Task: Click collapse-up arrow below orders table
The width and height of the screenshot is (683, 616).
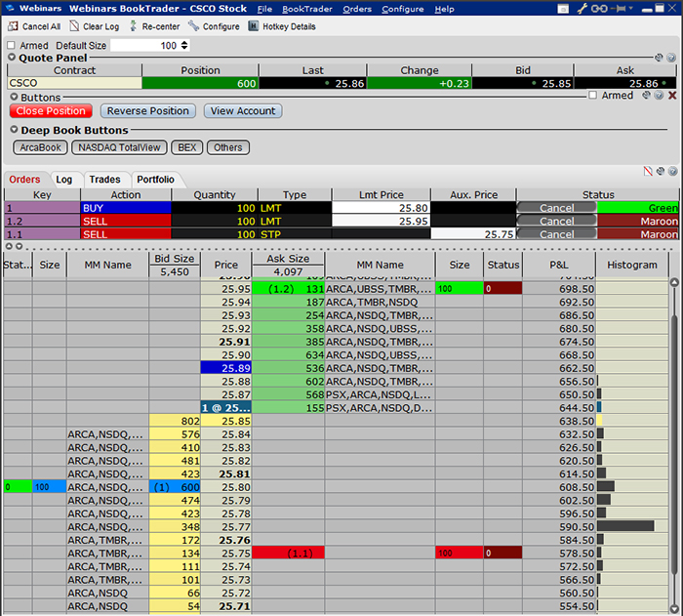Action: (x=9, y=246)
